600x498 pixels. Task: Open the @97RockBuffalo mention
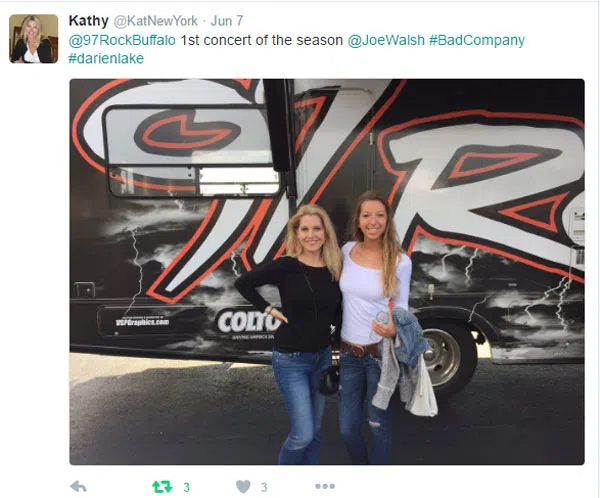[122, 40]
